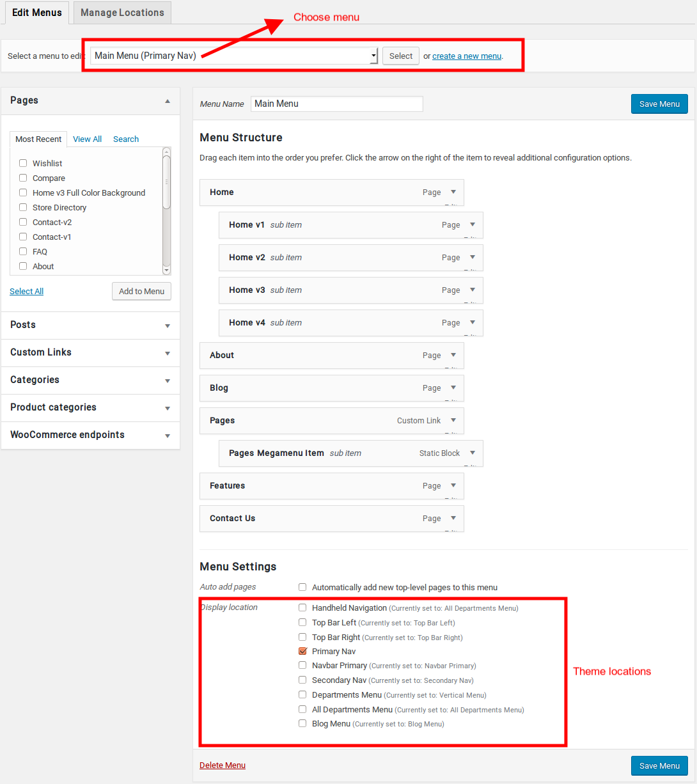Click the Pages Megamenu Item title
This screenshot has height=784, width=697.
276,453
